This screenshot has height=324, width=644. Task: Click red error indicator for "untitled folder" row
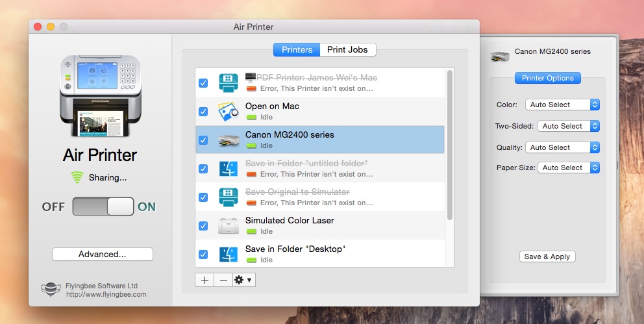click(x=251, y=175)
